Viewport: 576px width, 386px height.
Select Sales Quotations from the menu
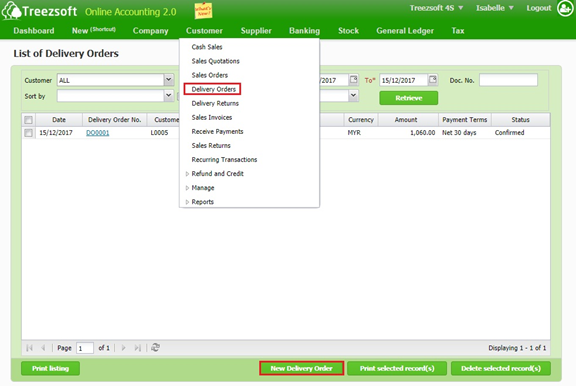216,61
